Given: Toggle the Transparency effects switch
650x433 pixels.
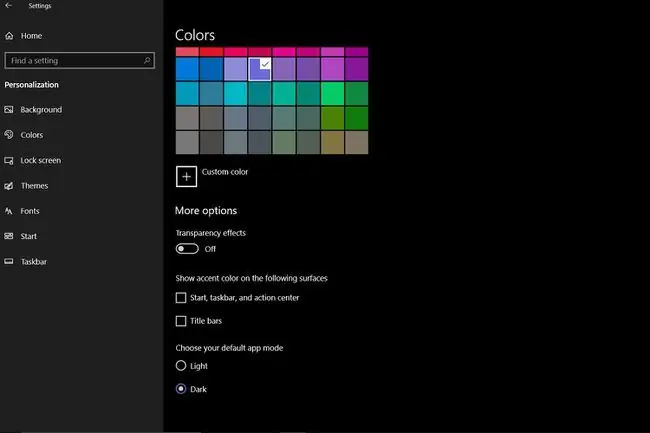Looking at the screenshot, I should (x=187, y=249).
